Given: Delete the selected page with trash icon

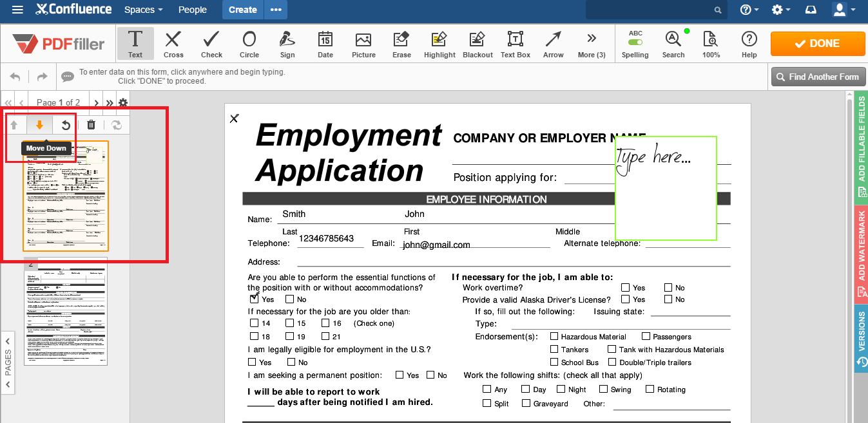Looking at the screenshot, I should [x=91, y=125].
